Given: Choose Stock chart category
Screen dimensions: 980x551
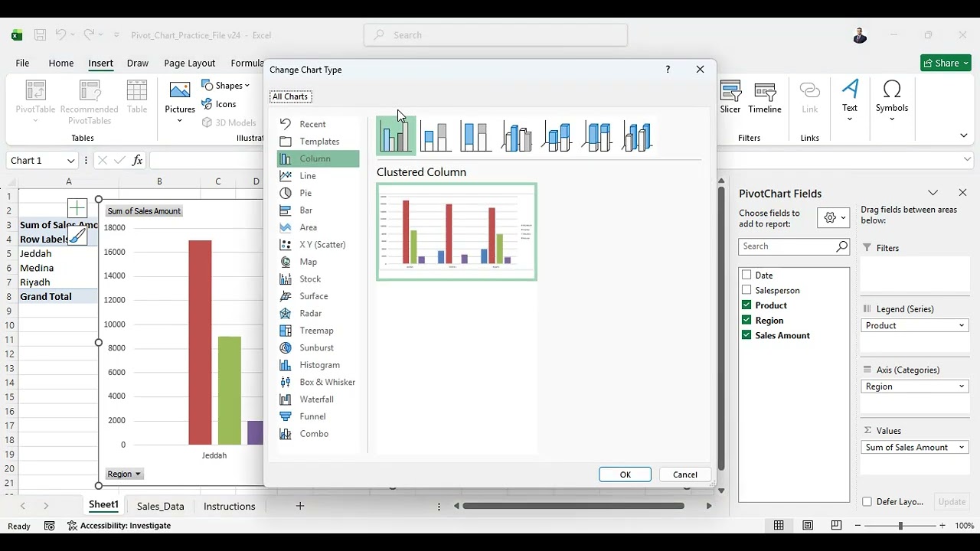Looking at the screenshot, I should (x=318, y=279).
